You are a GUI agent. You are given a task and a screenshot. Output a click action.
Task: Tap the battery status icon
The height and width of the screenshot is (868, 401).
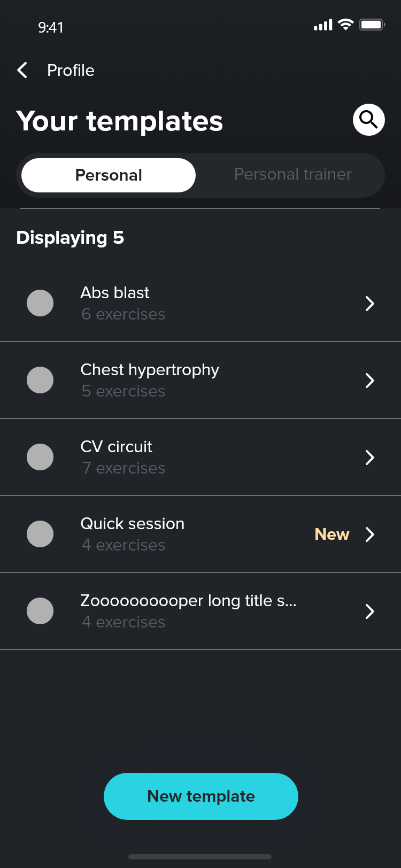(x=372, y=25)
